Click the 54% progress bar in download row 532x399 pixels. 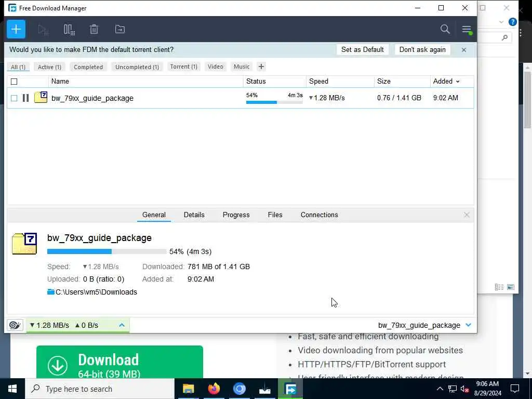pos(274,102)
